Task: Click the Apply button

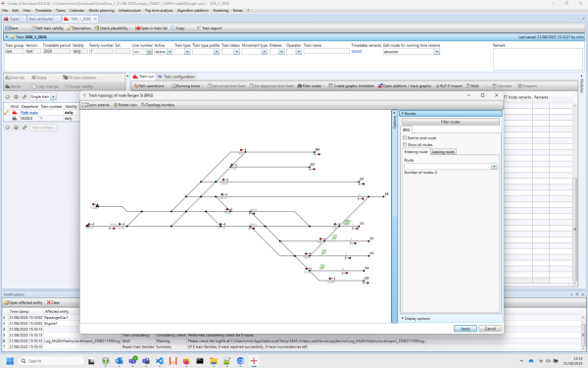Action: [x=465, y=329]
